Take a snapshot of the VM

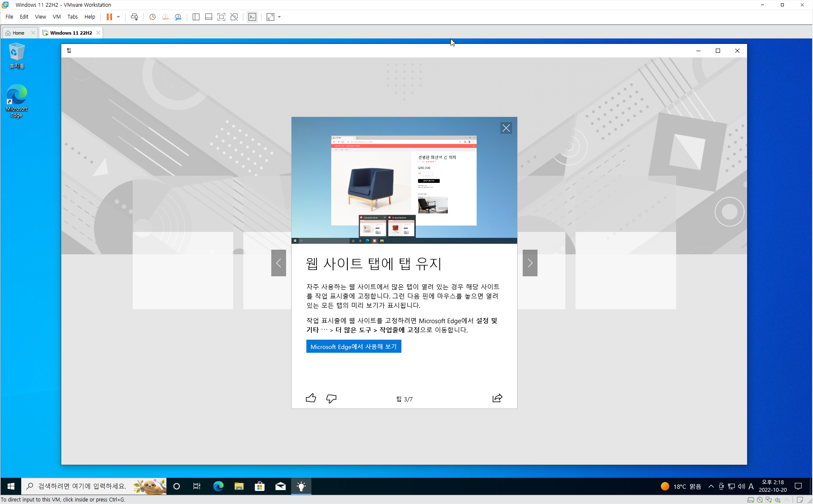click(x=153, y=17)
